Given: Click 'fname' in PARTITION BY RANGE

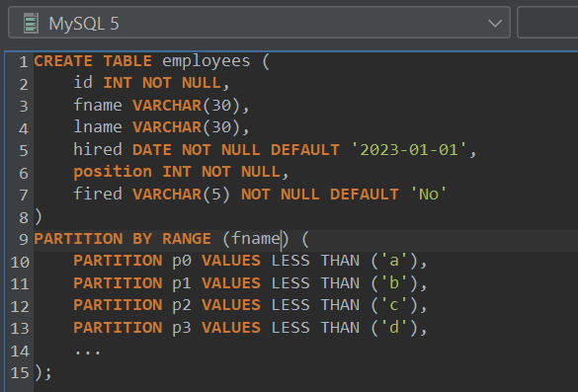Looking at the screenshot, I should (x=256, y=239).
